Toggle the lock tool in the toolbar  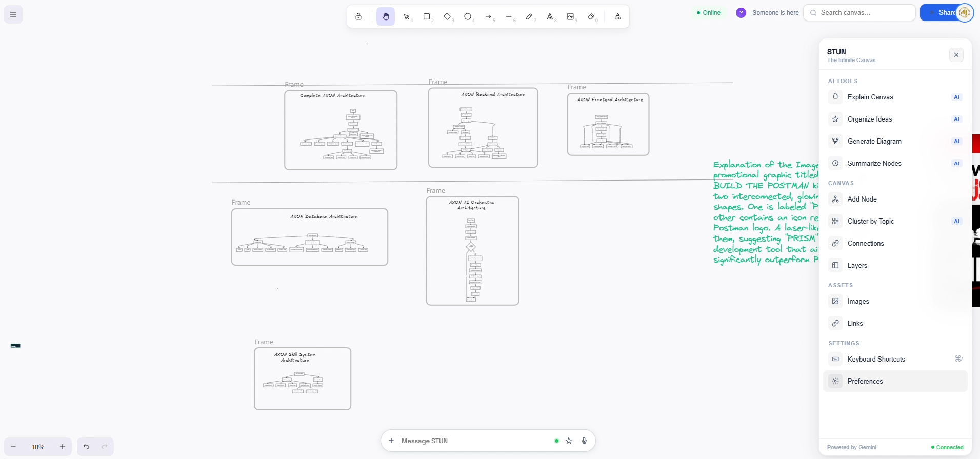[358, 16]
